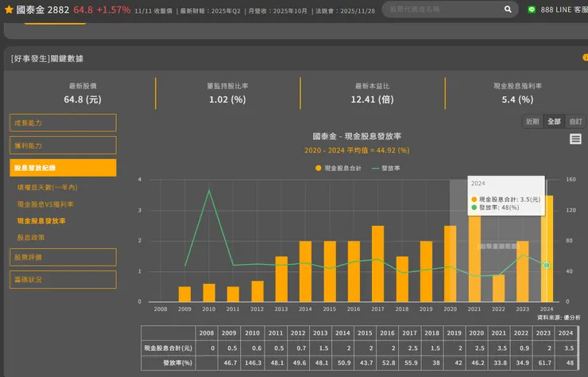This screenshot has width=588, height=377.
Task: Click the 2009 dividend bar
Action: 184,294
